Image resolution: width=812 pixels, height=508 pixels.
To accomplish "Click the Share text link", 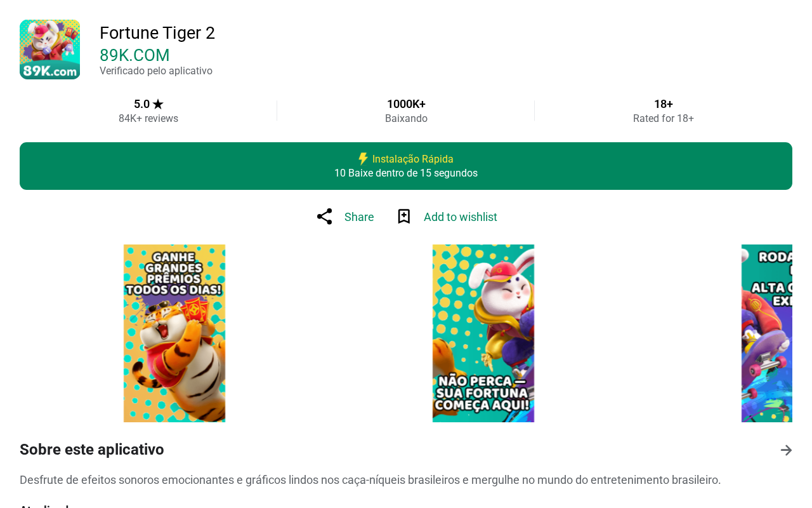I will click(x=359, y=217).
